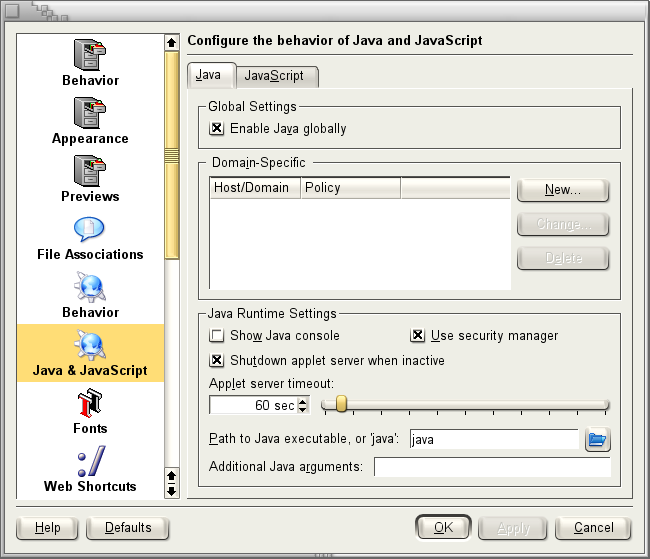This screenshot has width=650, height=559.
Task: Click the 60 sec timeout field
Action: pos(253,405)
